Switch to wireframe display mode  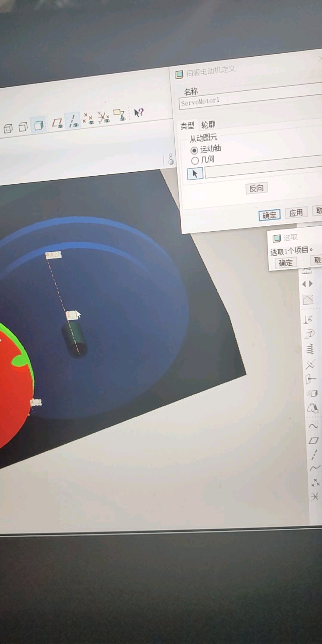point(8,129)
